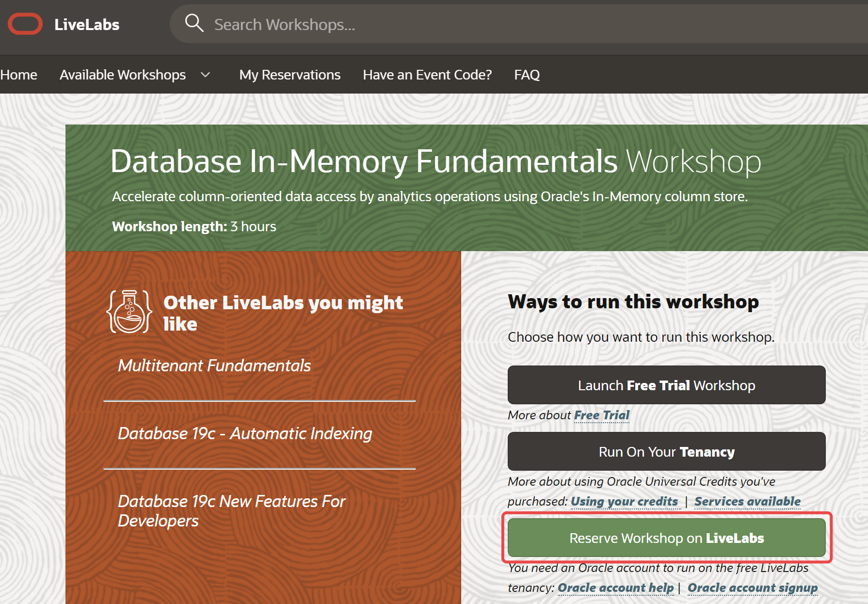
Task: Open the Services available link
Action: click(747, 501)
